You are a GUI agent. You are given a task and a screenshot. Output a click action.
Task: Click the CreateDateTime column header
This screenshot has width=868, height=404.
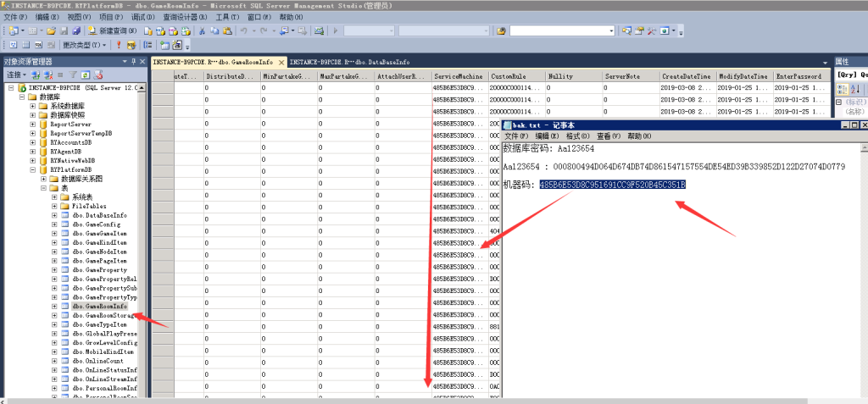(686, 76)
